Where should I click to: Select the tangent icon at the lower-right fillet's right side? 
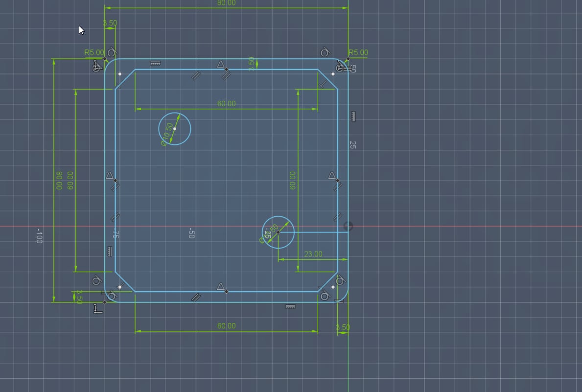(340, 280)
